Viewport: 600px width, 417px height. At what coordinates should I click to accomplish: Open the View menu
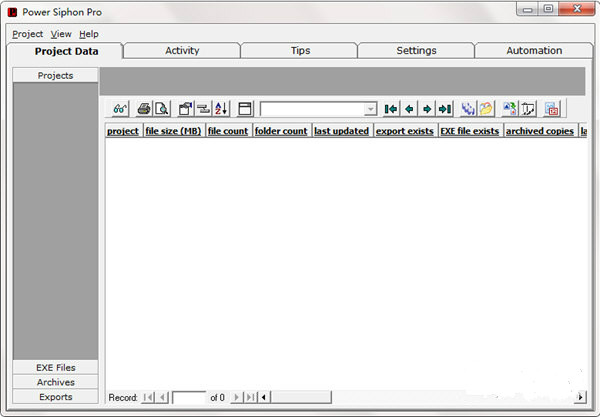point(61,34)
